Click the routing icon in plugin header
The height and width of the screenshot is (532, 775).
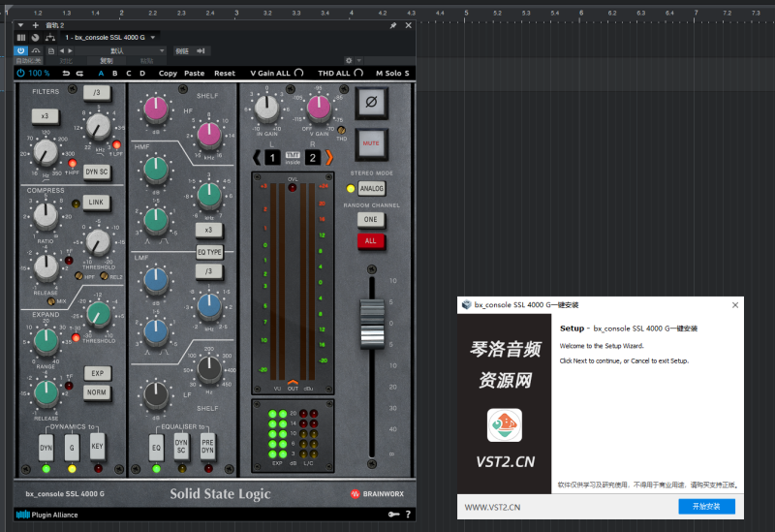pos(50,38)
